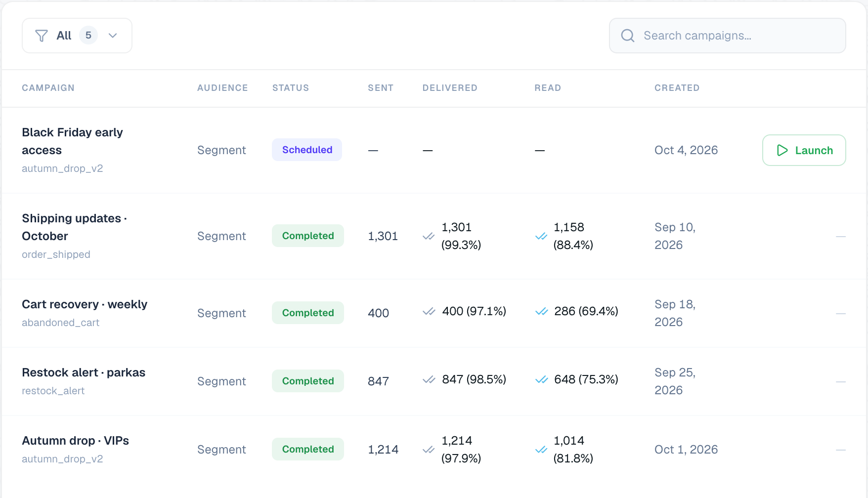Click the Oct 4, 2026 created date
868x498 pixels.
point(686,150)
